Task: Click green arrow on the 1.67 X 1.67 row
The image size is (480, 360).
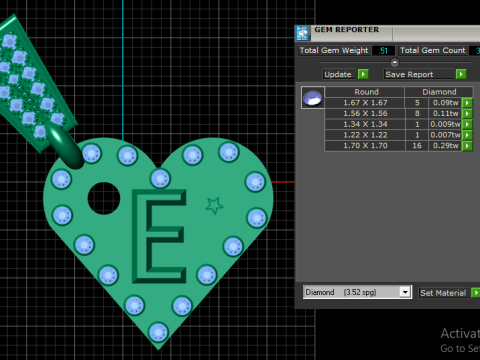Action: 467,103
